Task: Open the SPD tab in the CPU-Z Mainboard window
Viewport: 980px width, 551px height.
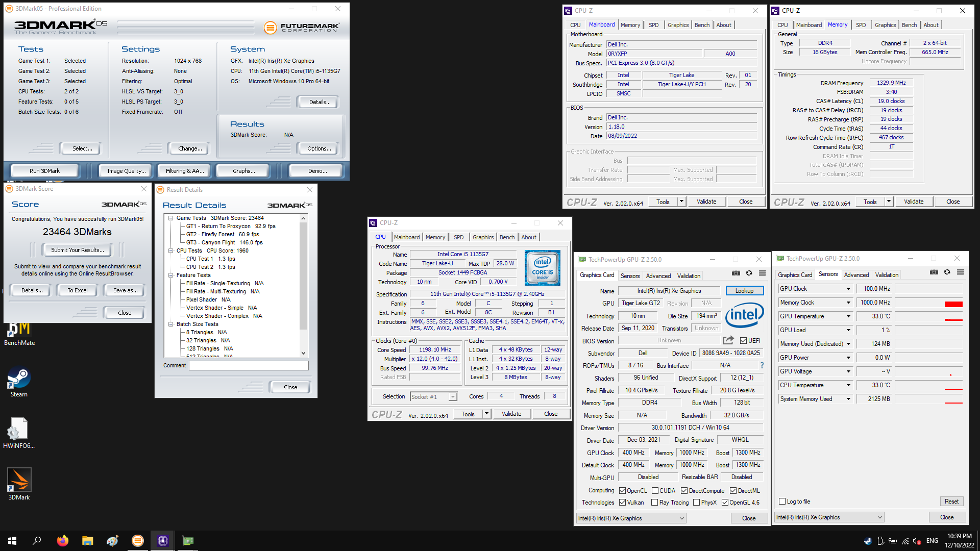Action: [653, 25]
